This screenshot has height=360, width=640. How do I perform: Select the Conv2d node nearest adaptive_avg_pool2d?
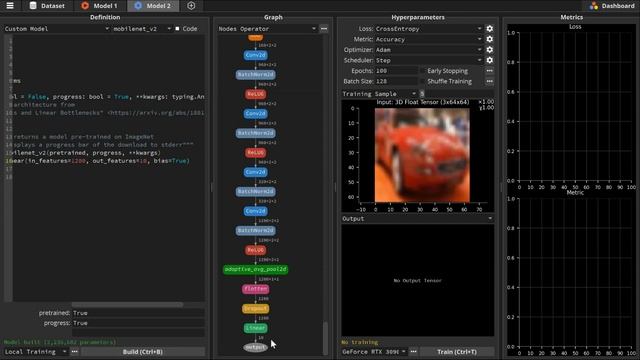click(x=256, y=211)
